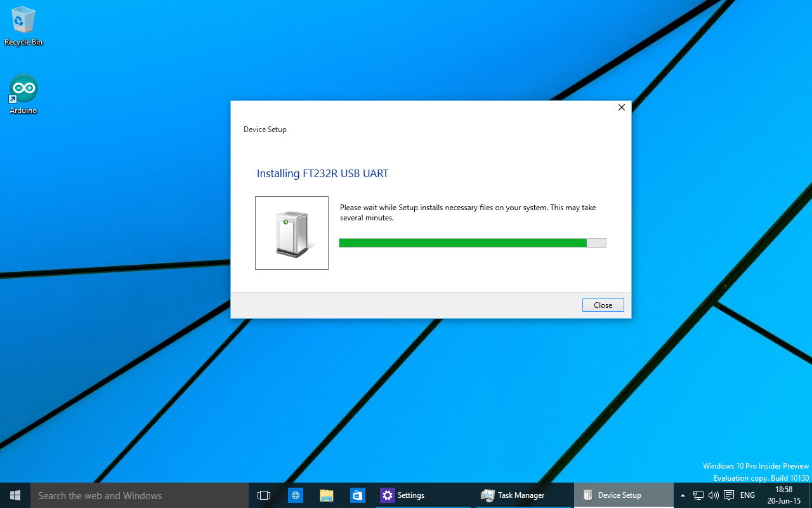Open the clock showing 18:58

coord(784,495)
